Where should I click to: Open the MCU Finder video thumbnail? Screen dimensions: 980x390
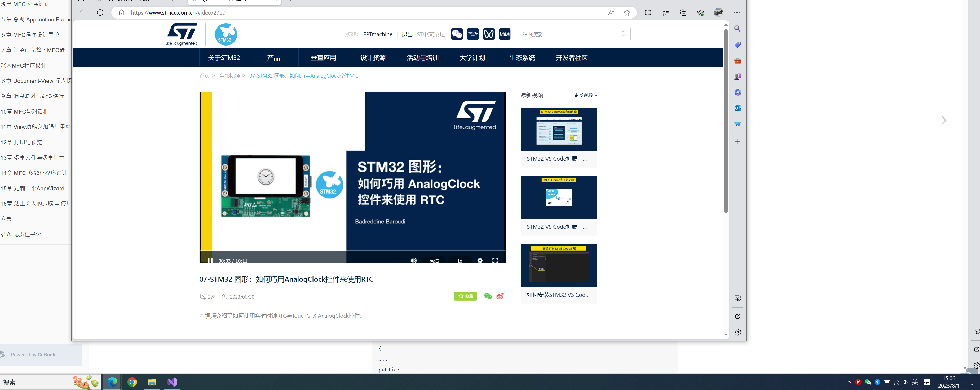(558, 197)
